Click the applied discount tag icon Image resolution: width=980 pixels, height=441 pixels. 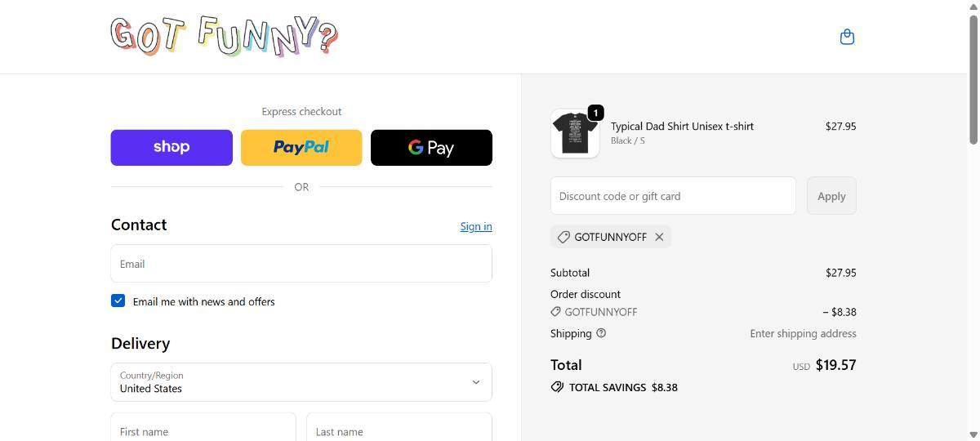click(x=563, y=237)
